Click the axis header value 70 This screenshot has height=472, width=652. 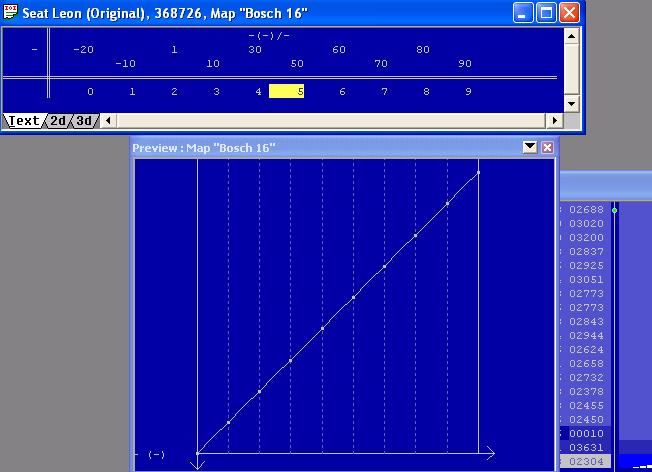381,64
